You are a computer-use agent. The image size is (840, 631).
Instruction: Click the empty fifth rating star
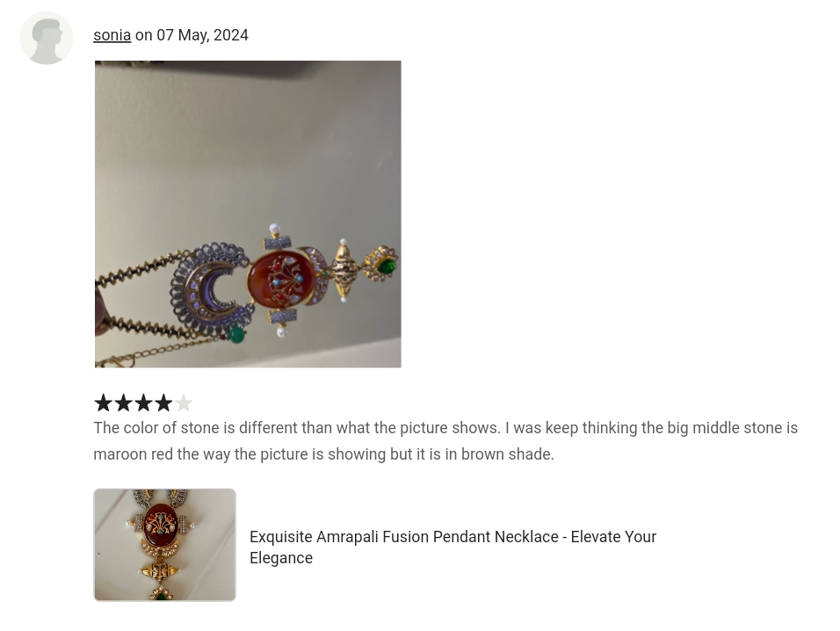(184, 403)
